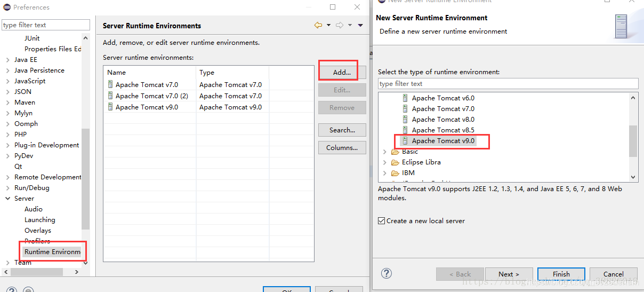The width and height of the screenshot is (644, 292).
Task: Select JSON preferences item
Action: tap(23, 91)
